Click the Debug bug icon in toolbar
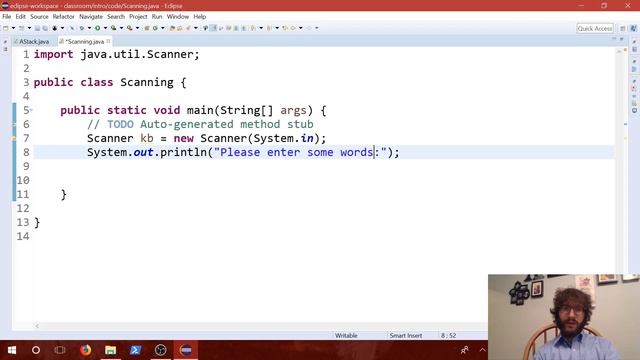640x360 pixels. click(x=82, y=28)
